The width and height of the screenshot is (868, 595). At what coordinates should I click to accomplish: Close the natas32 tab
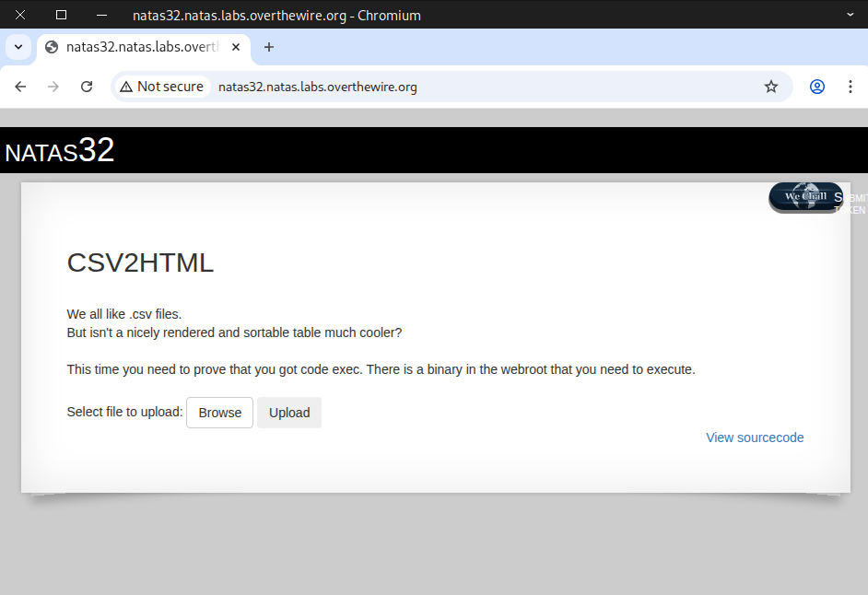pyautogui.click(x=236, y=47)
